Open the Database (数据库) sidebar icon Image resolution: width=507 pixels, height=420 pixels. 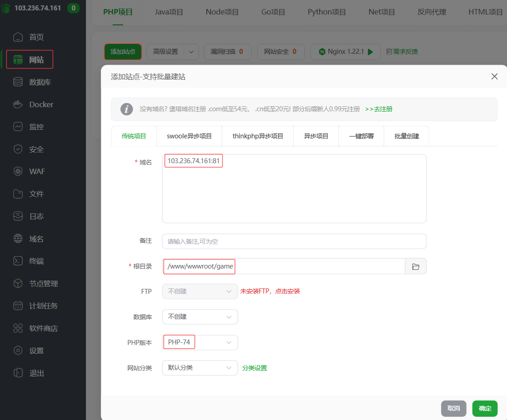18,82
